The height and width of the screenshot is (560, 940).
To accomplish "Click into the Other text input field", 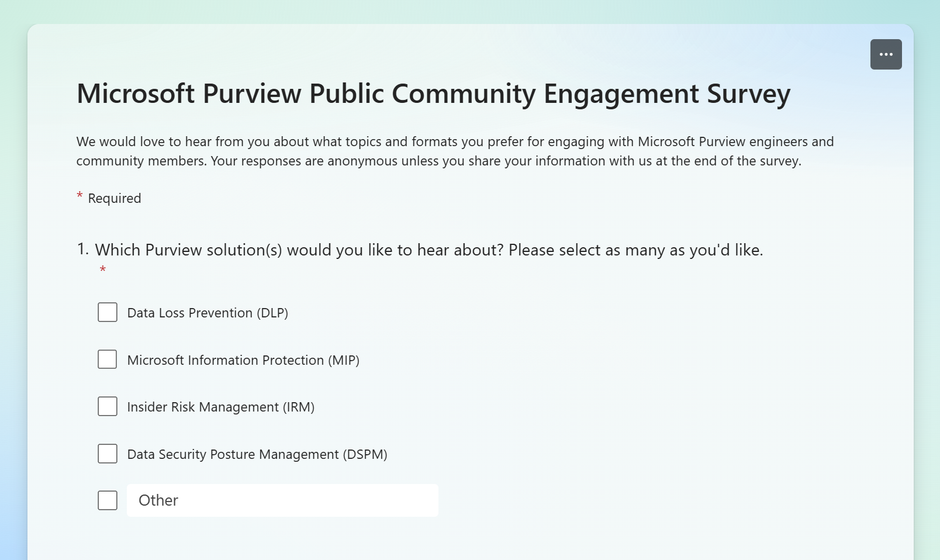I will (x=282, y=500).
